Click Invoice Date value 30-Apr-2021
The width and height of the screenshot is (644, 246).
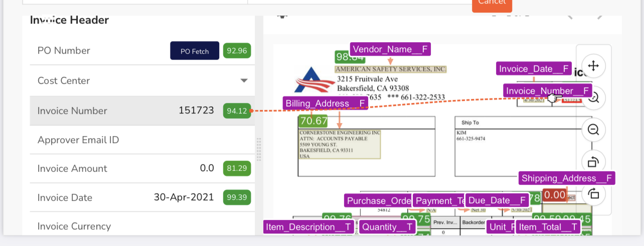click(x=184, y=197)
